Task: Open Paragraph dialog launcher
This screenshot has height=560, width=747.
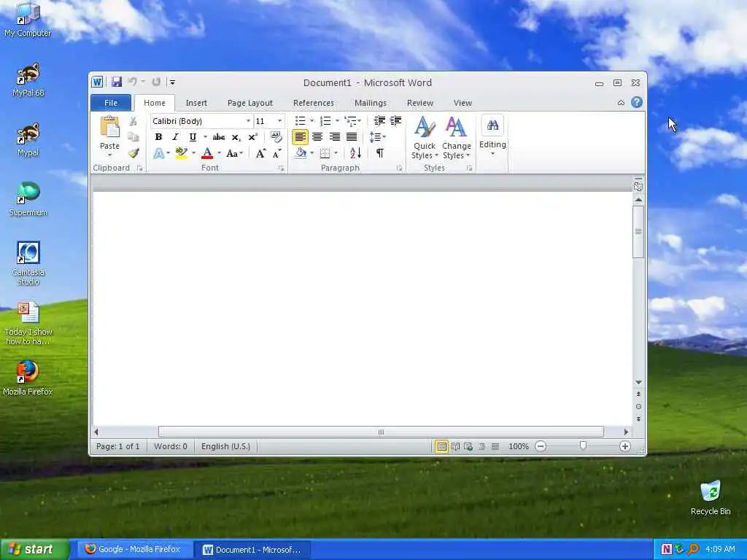Action: pos(399,168)
